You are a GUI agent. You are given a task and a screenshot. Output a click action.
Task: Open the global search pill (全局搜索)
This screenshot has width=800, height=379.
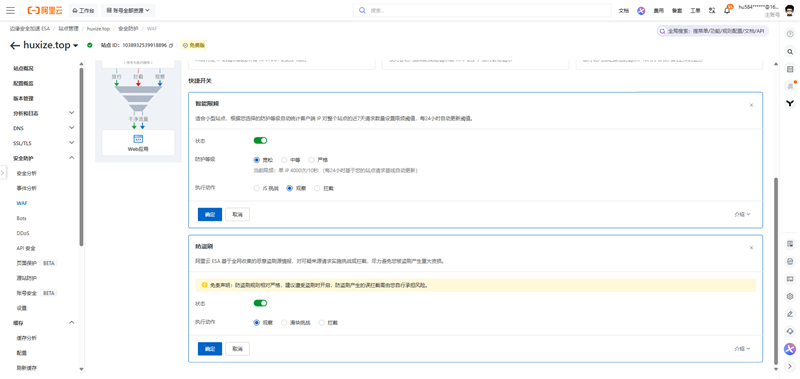pyautogui.click(x=713, y=31)
